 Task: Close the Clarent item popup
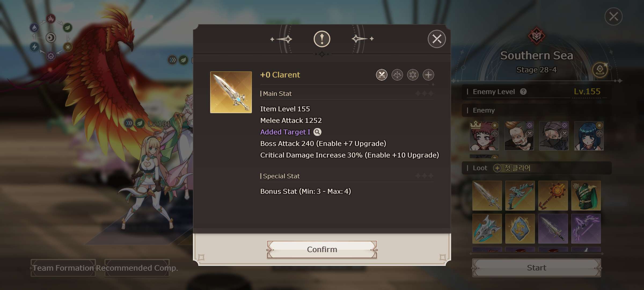coord(437,39)
